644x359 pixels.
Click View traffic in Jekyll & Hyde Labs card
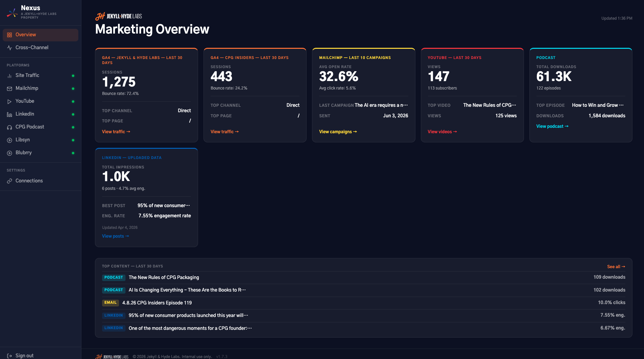[x=116, y=132]
